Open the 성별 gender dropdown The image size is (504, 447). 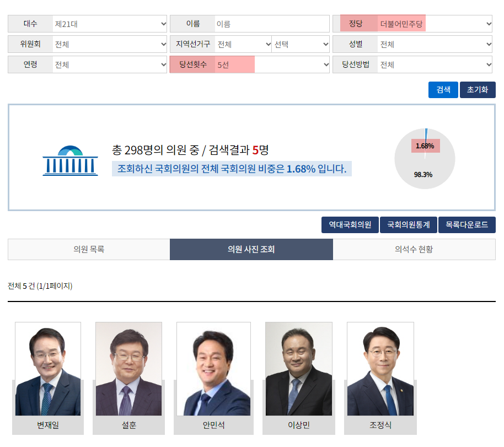coord(435,44)
